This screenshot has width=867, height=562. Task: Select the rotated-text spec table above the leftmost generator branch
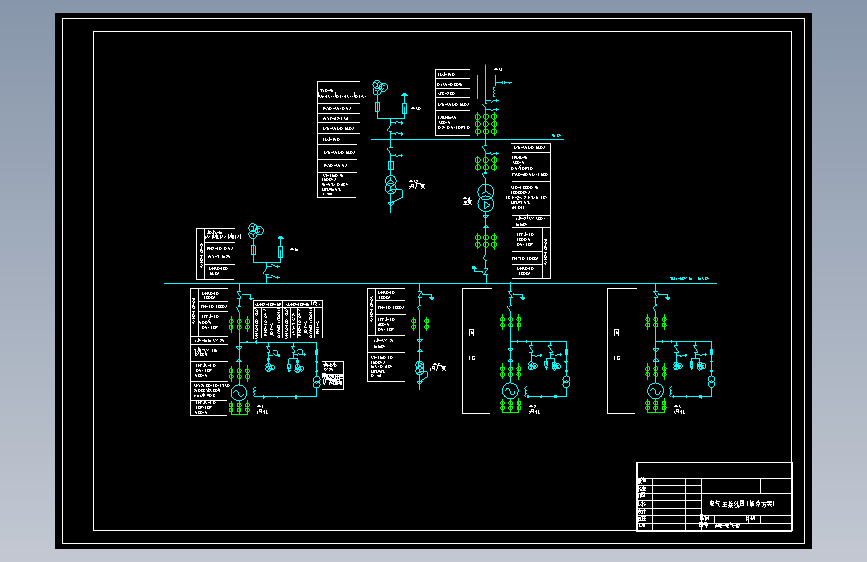tap(288, 320)
